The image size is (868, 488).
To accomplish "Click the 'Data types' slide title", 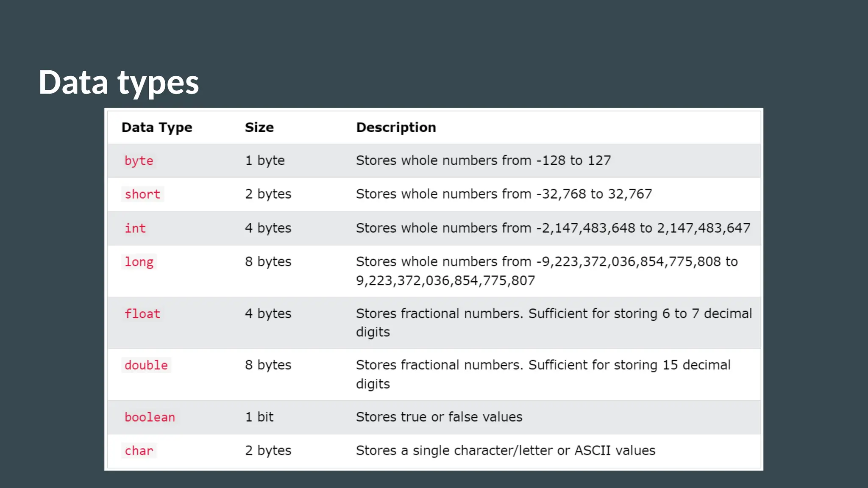I will tap(119, 82).
